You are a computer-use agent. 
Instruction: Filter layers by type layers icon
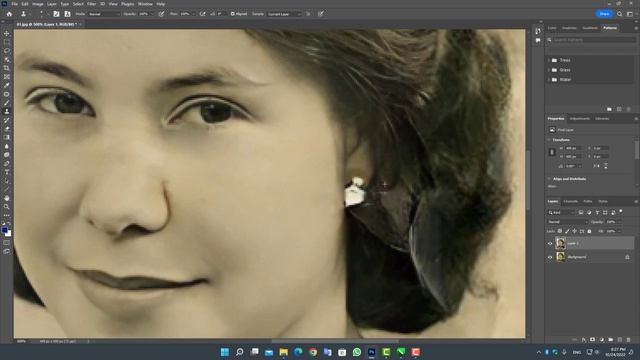click(x=597, y=212)
